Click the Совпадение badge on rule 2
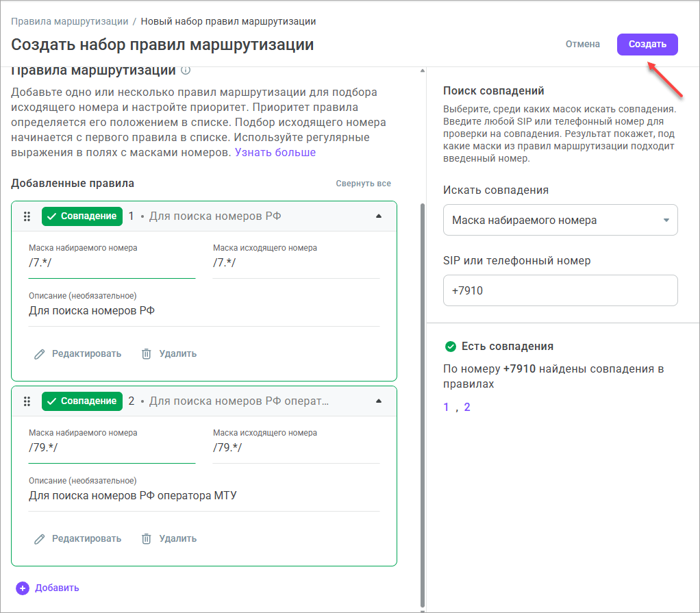This screenshot has width=700, height=613. [82, 401]
